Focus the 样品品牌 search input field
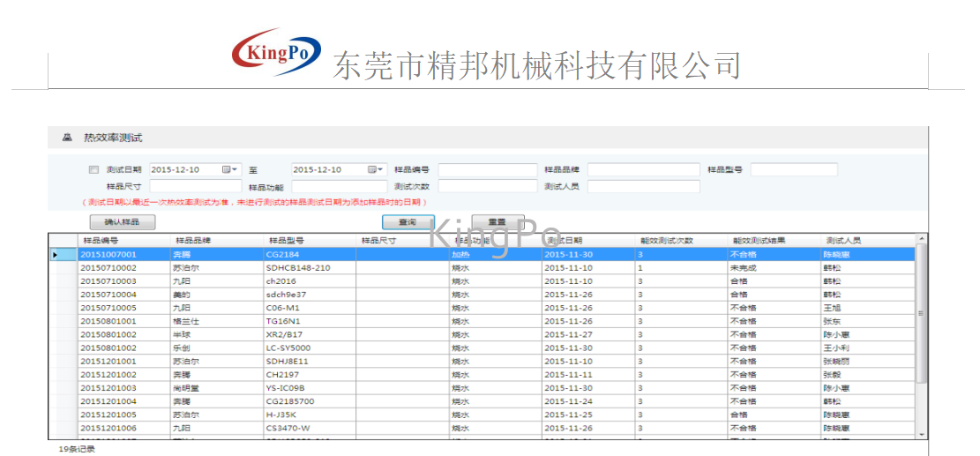 tap(644, 170)
